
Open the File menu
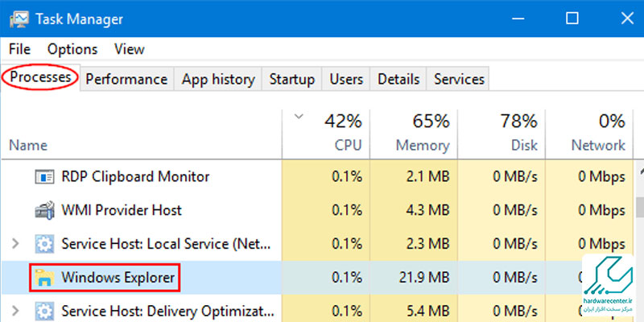19,49
